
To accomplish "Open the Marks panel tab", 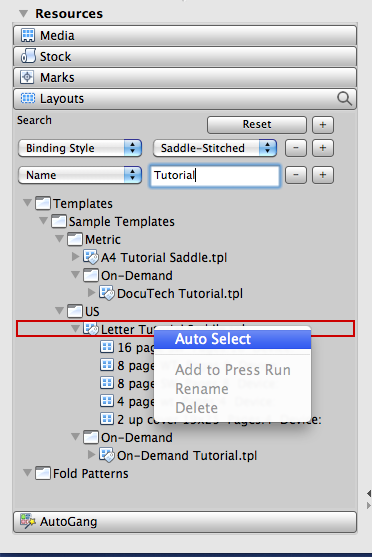I will click(x=185, y=77).
